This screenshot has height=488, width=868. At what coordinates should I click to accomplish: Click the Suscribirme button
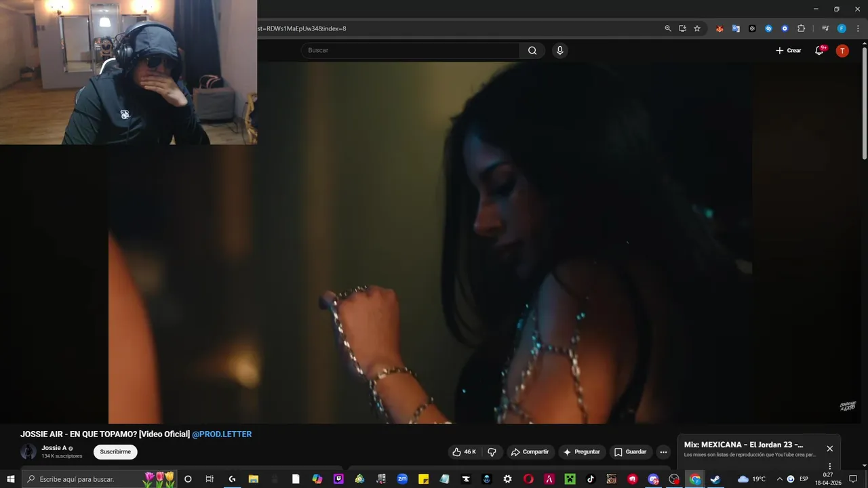pos(115,452)
